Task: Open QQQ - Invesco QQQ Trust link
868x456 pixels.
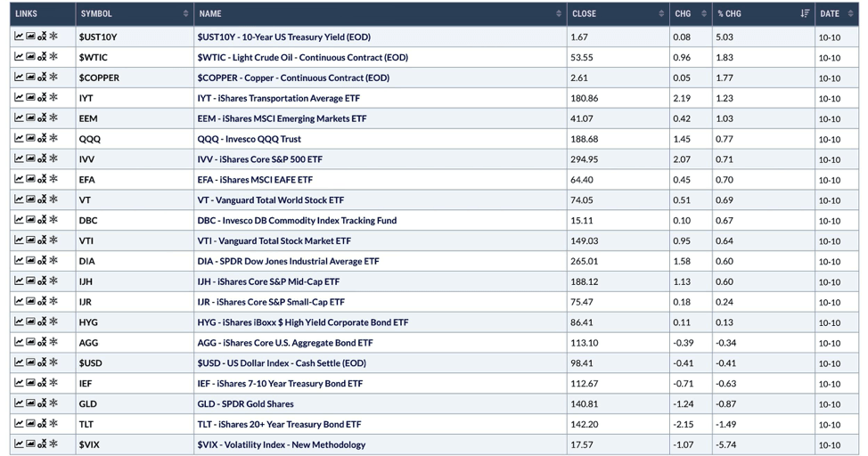Action: [x=250, y=139]
